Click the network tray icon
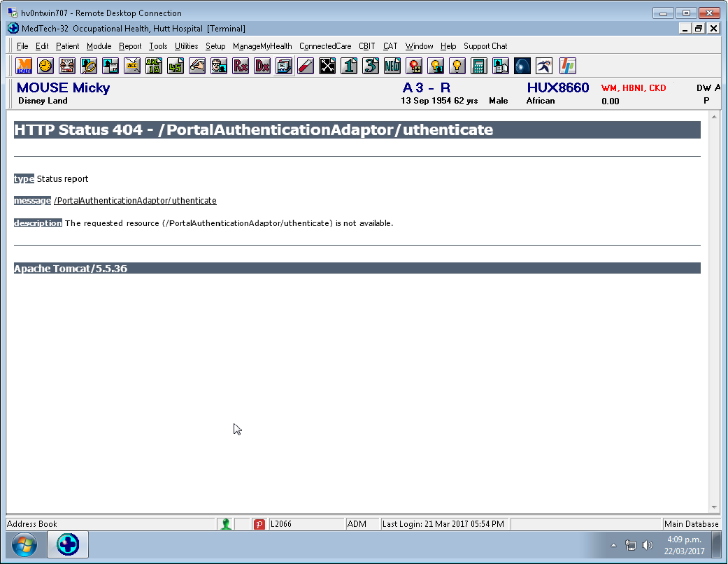728x564 pixels. [x=630, y=545]
